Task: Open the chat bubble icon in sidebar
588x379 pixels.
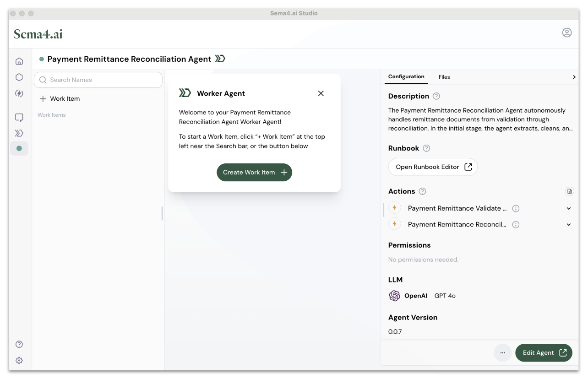Action: tap(19, 118)
